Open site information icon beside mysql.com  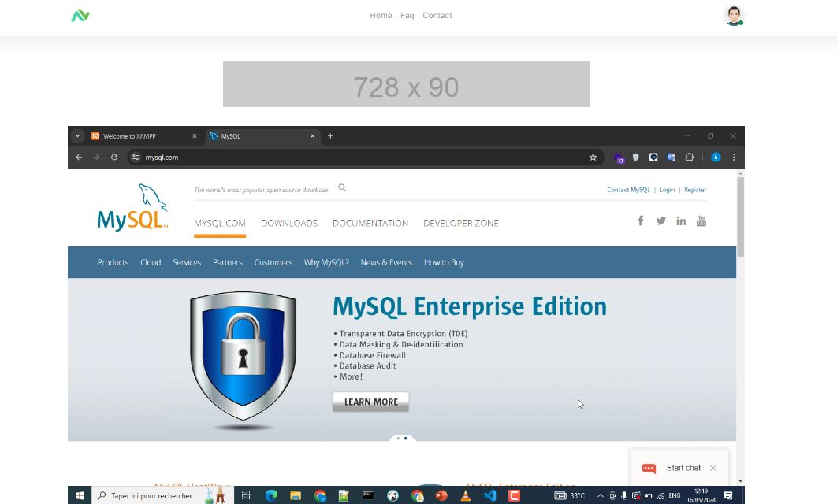point(136,157)
